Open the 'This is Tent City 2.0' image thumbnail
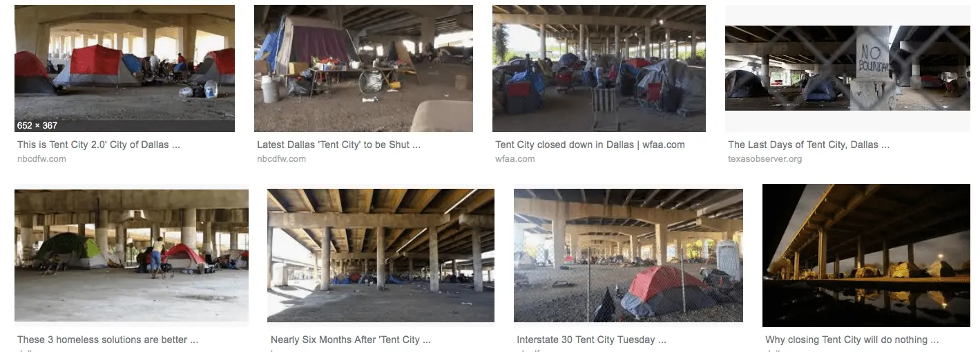 (124, 68)
